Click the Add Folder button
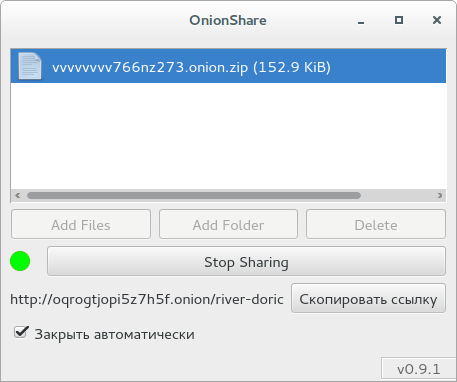457x382 pixels. point(228,224)
